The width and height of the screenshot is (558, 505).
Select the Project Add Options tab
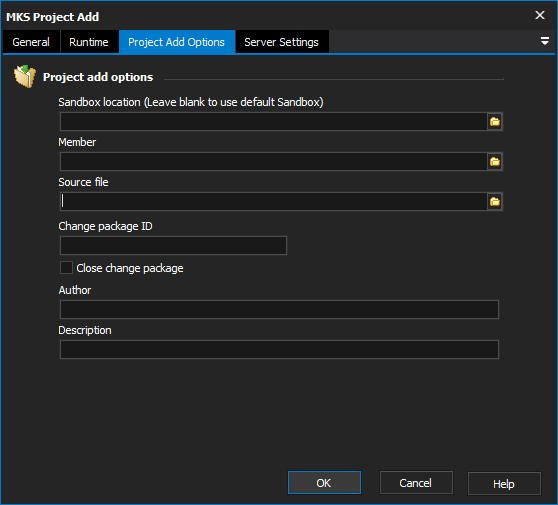tap(177, 42)
